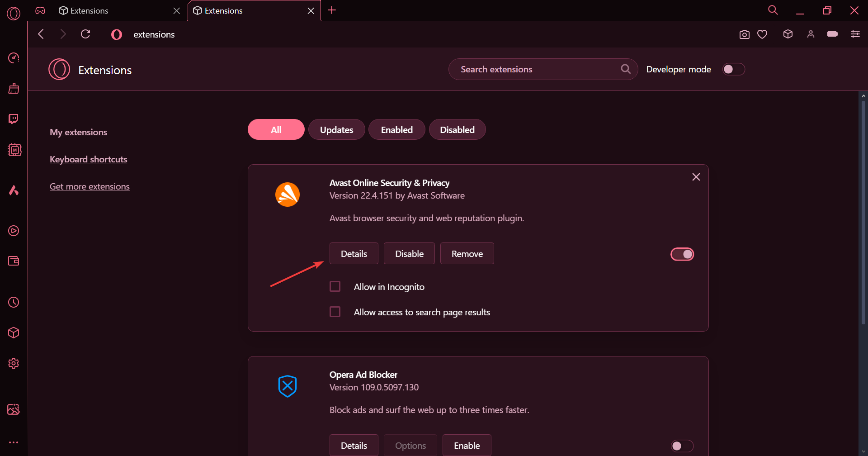Open Twitch panel in sidebar
The height and width of the screenshot is (456, 868).
click(x=14, y=119)
